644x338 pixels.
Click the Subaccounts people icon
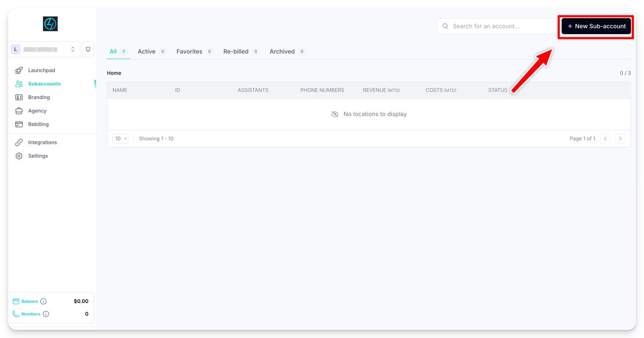(19, 84)
